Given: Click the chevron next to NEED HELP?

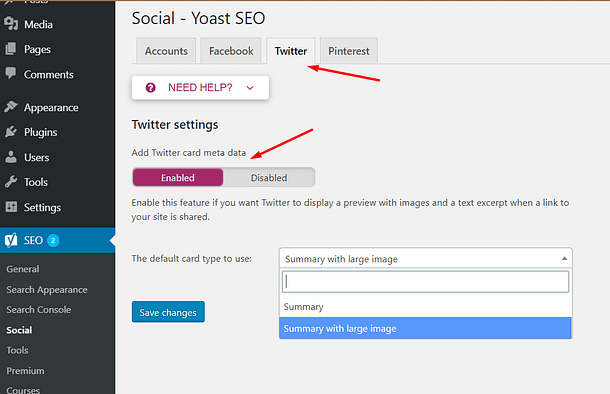Looking at the screenshot, I should click(x=250, y=88).
